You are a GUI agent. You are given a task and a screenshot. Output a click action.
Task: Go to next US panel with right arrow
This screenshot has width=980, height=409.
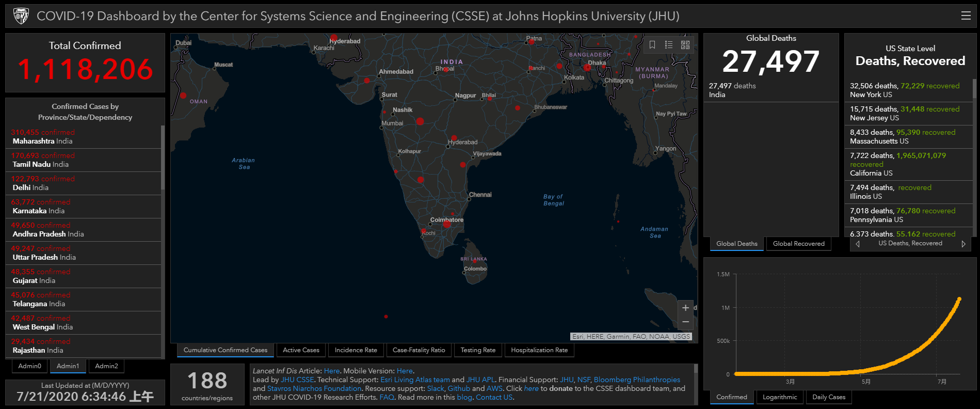(963, 244)
